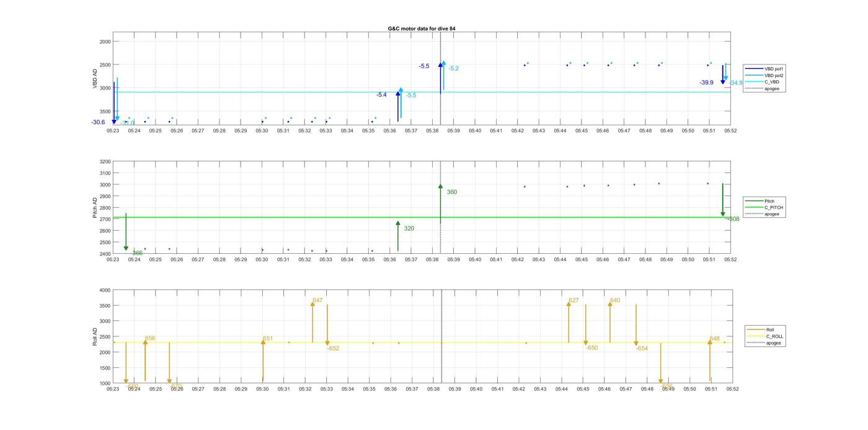The height and width of the screenshot is (430, 868).
Task: Click '3200' tick on Pitch AD axis
Action: click(x=105, y=161)
